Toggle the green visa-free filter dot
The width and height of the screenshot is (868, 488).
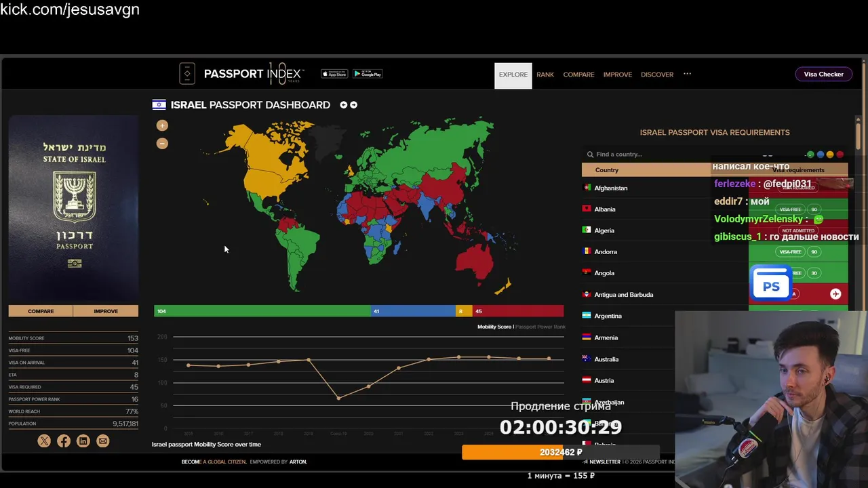coord(810,155)
